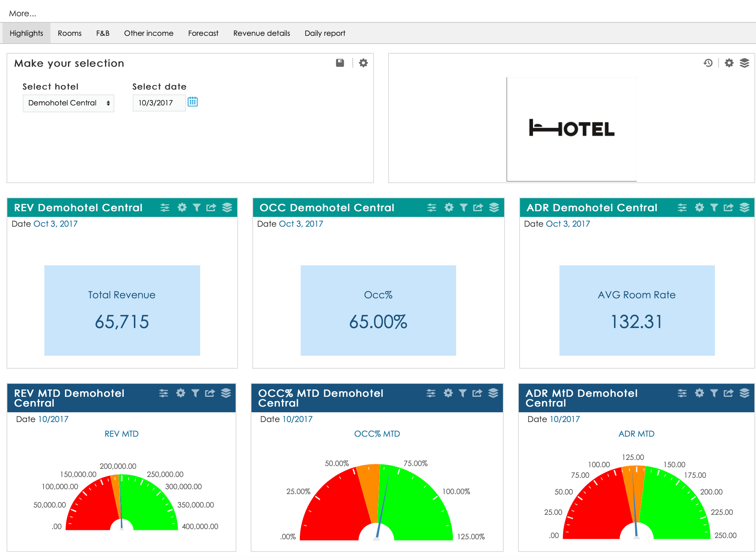The width and height of the screenshot is (756, 560).
Task: Click export icon on OCC Demohotel Central widget
Action: coord(478,208)
